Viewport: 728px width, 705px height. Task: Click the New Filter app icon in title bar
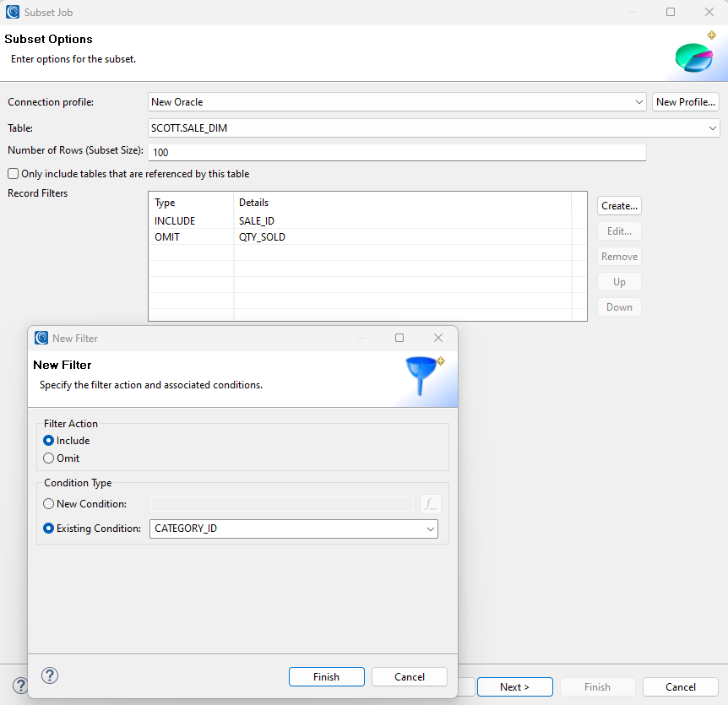click(41, 338)
